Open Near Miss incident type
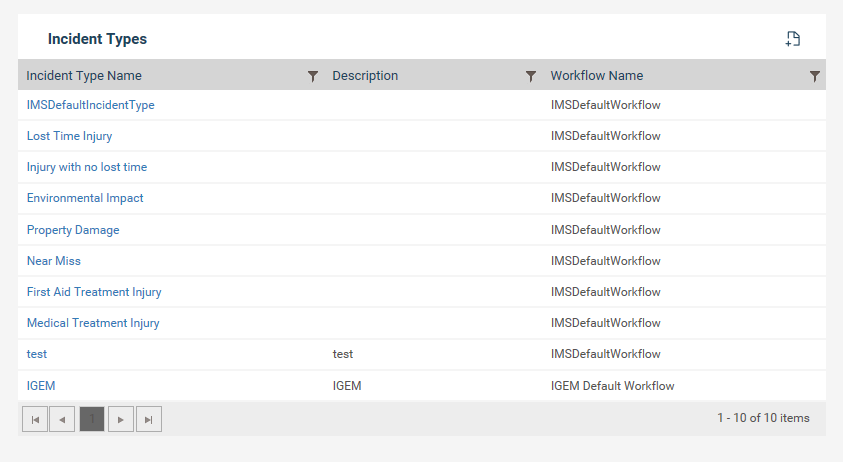The height and width of the screenshot is (462, 843). pos(54,261)
